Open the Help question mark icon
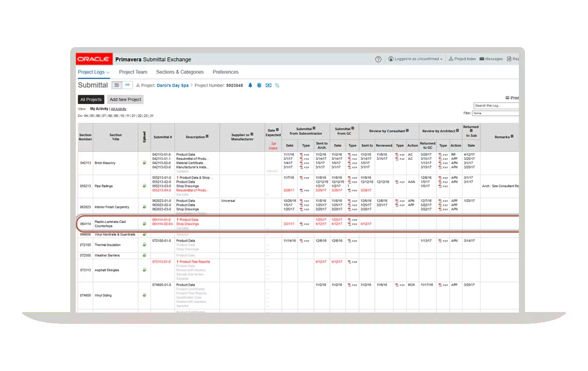Screen dimensions: 588x371 pyautogui.click(x=378, y=59)
